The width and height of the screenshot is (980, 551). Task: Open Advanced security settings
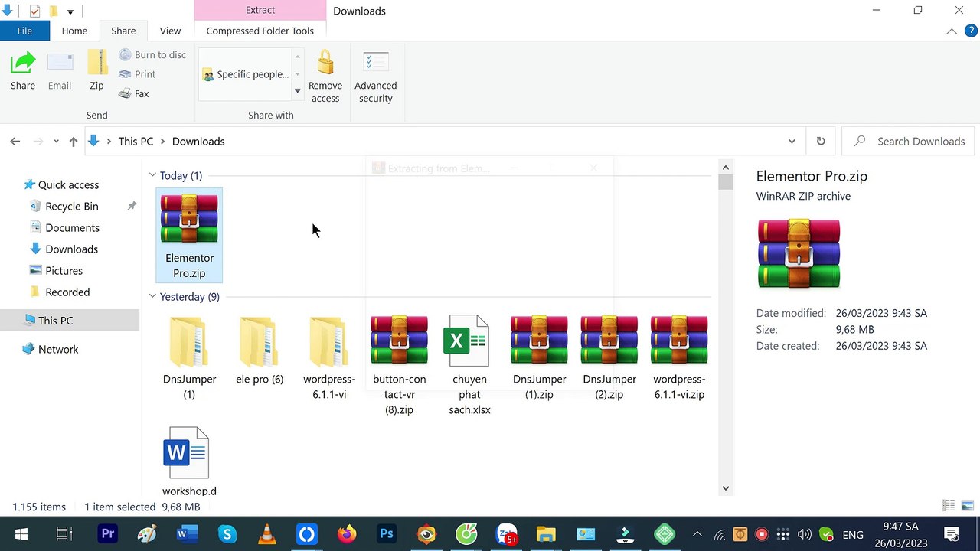click(x=375, y=77)
